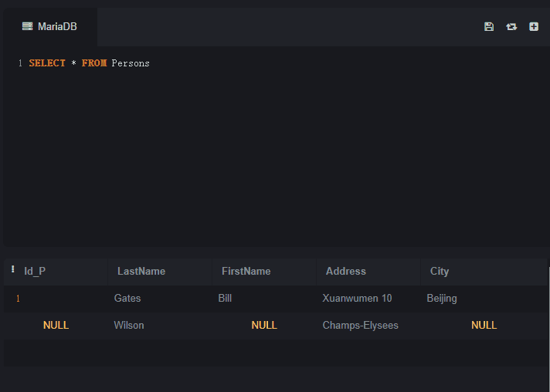Select the NULL cell under FirstName
Image resolution: width=550 pixels, height=392 pixels.
point(264,325)
